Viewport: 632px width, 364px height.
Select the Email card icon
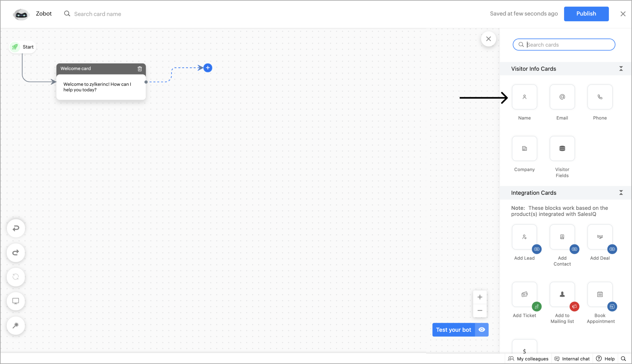pos(562,97)
